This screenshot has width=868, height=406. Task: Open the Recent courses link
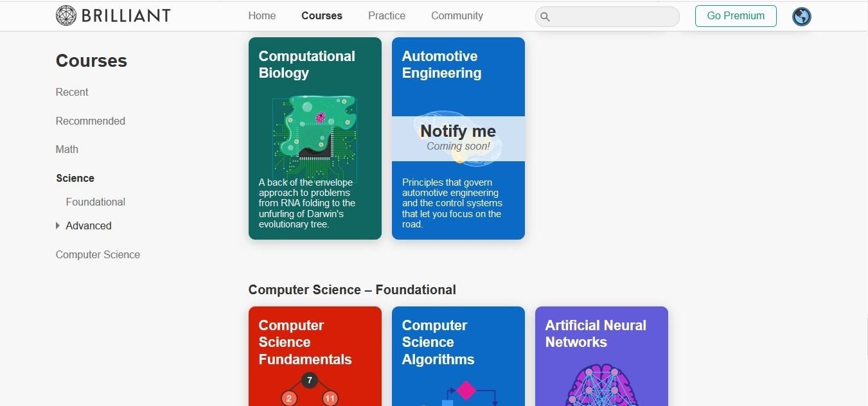[x=72, y=92]
